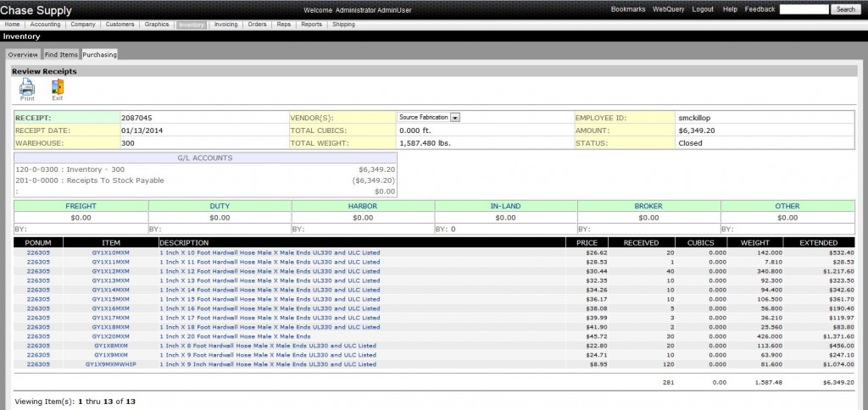The image size is (868, 410).
Task: Click the BROKER charge header
Action: (648, 207)
